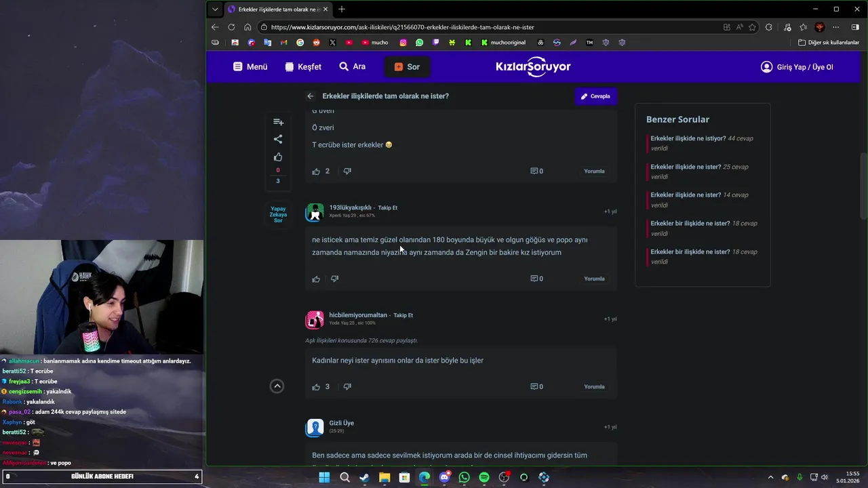Click browser back arrow
Screen dimensions: 868x488
(215, 27)
